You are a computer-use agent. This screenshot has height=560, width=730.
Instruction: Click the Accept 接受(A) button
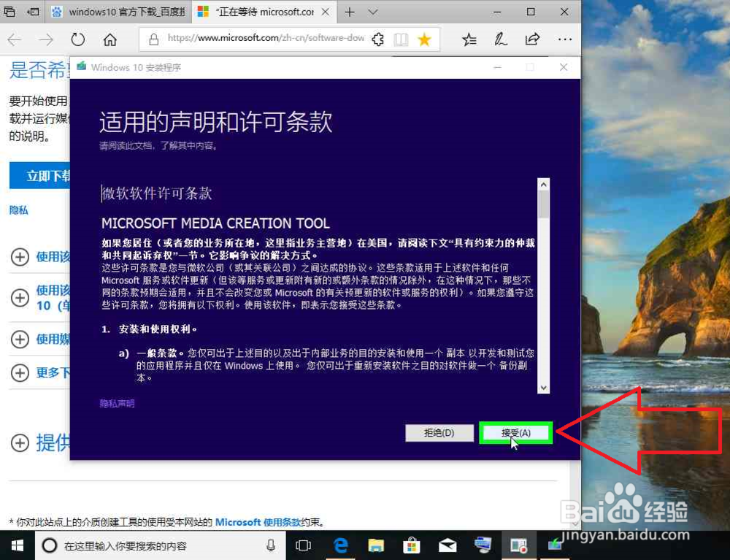coord(516,433)
